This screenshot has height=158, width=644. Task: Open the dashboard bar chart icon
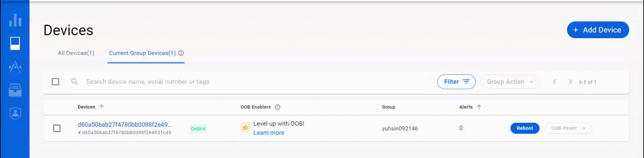tap(15, 20)
